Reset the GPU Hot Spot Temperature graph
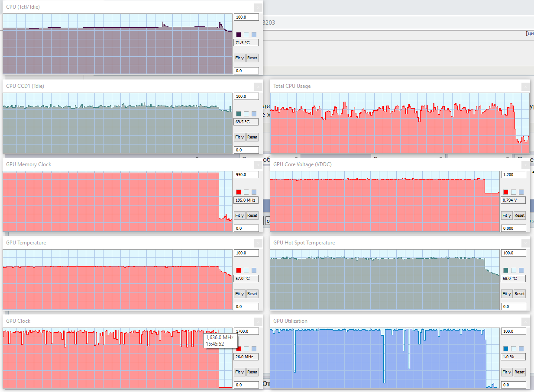Image resolution: width=534 pixels, height=392 pixels. 519,293
